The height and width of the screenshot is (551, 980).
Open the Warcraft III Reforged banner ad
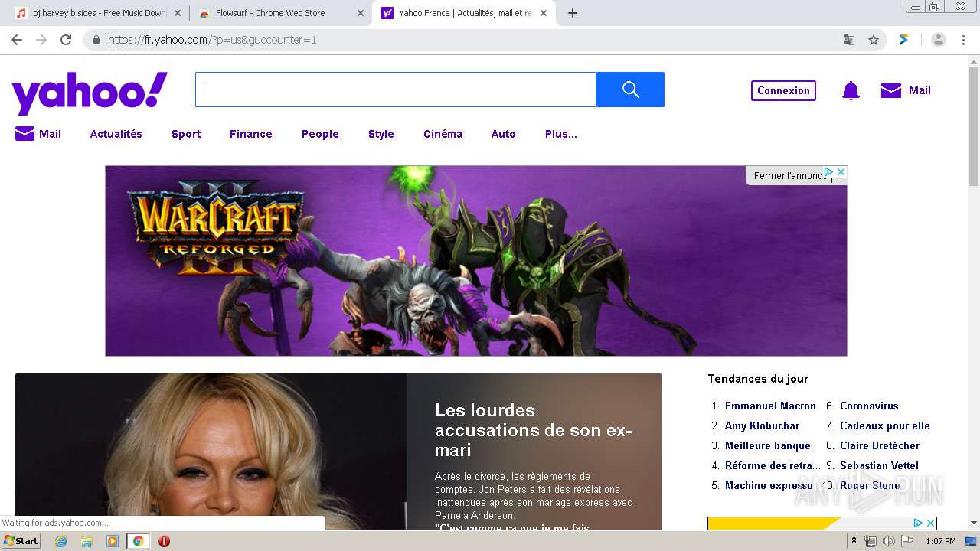point(476,261)
